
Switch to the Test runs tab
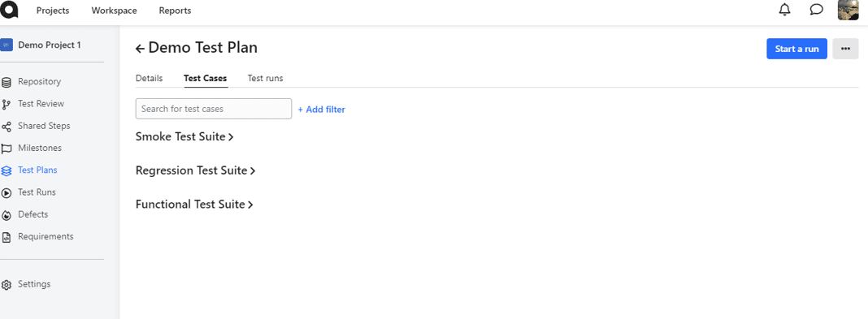tap(265, 78)
